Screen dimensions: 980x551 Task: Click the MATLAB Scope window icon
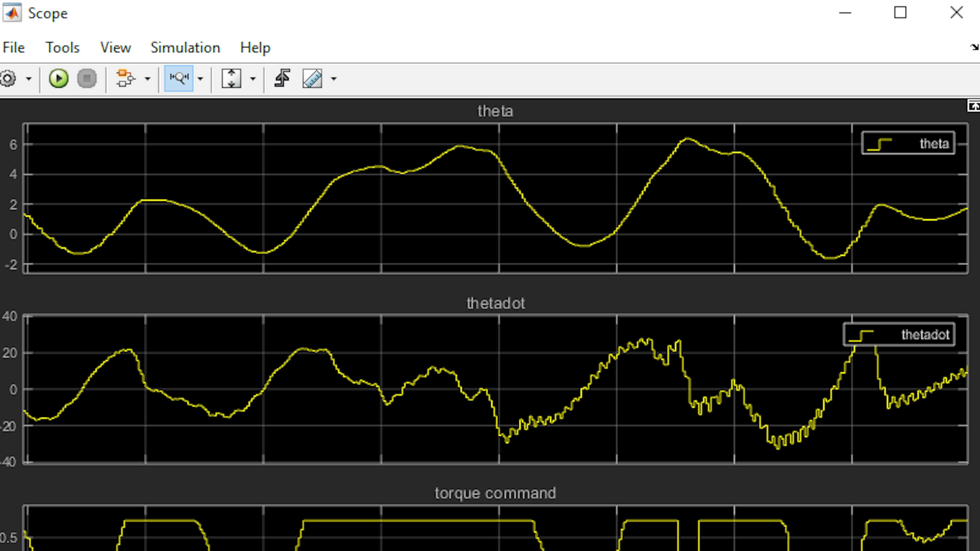(12, 13)
